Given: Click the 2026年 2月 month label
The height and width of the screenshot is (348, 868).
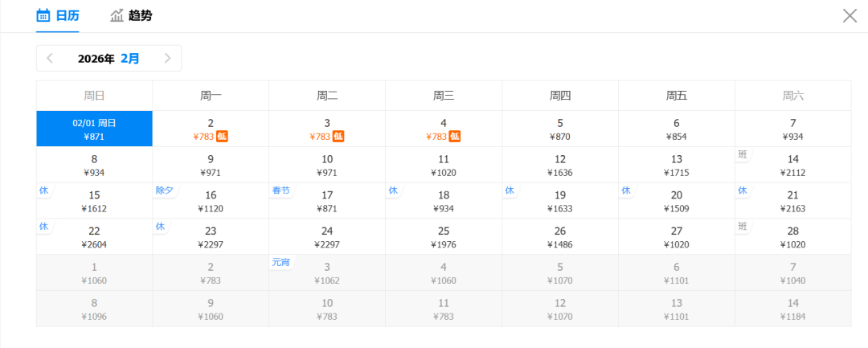Looking at the screenshot, I should [108, 58].
